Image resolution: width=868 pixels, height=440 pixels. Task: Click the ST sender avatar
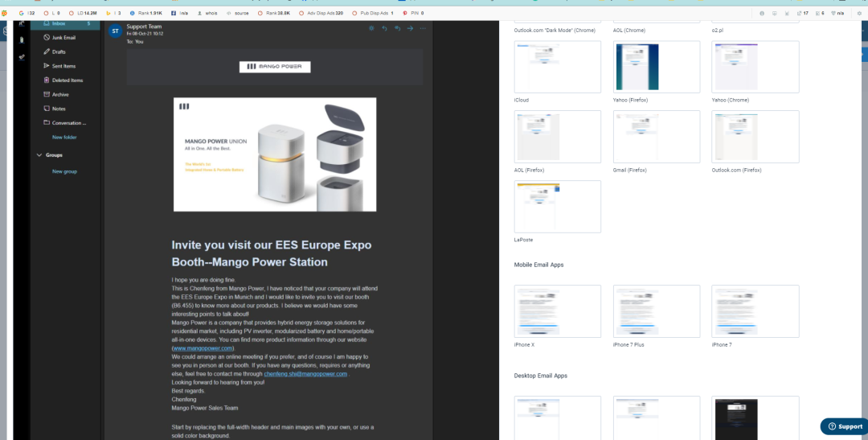point(115,31)
